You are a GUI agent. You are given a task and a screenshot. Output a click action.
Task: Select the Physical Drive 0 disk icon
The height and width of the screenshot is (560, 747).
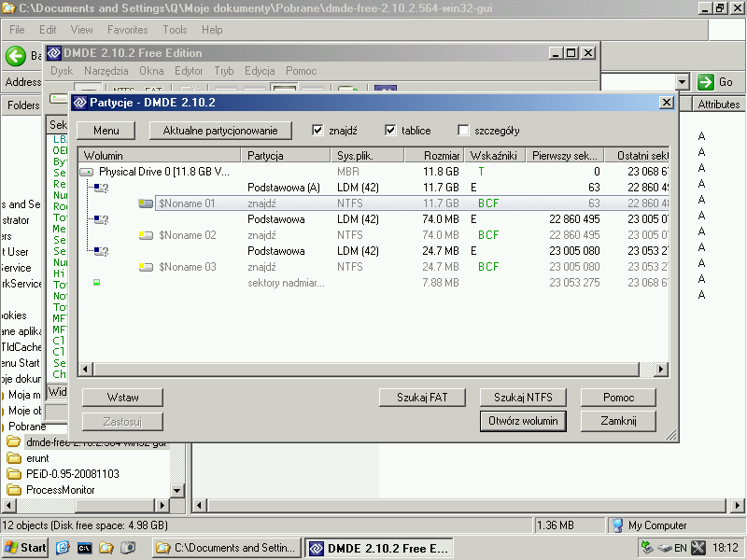pyautogui.click(x=87, y=172)
